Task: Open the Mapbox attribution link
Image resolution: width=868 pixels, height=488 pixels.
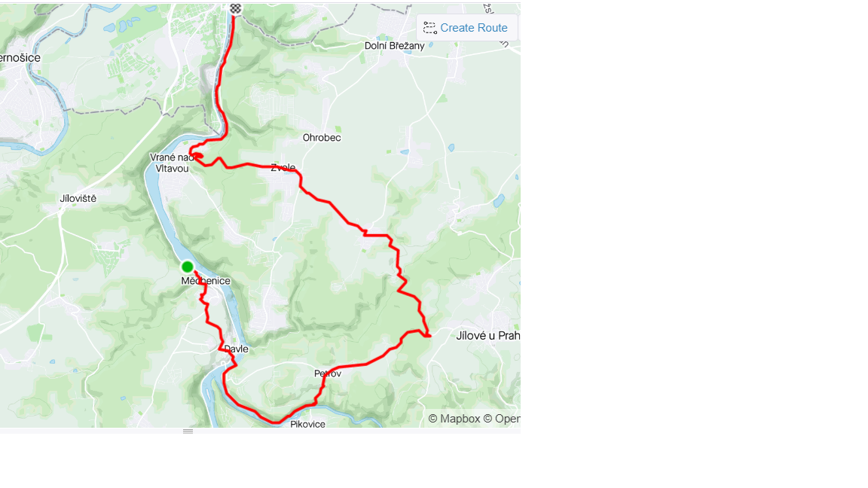Action: (x=454, y=419)
